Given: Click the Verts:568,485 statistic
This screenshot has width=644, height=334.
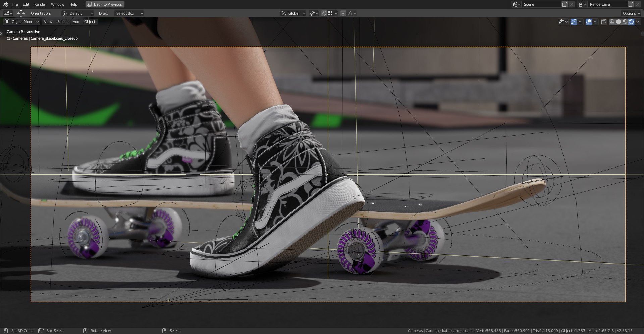Looking at the screenshot, I should 489,331.
